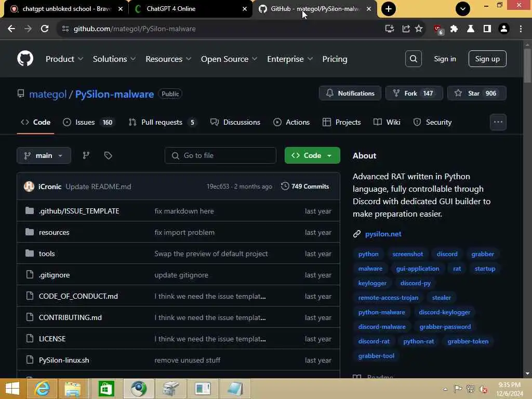Fork the repository with Fork button
532x399 pixels.
[x=414, y=94]
